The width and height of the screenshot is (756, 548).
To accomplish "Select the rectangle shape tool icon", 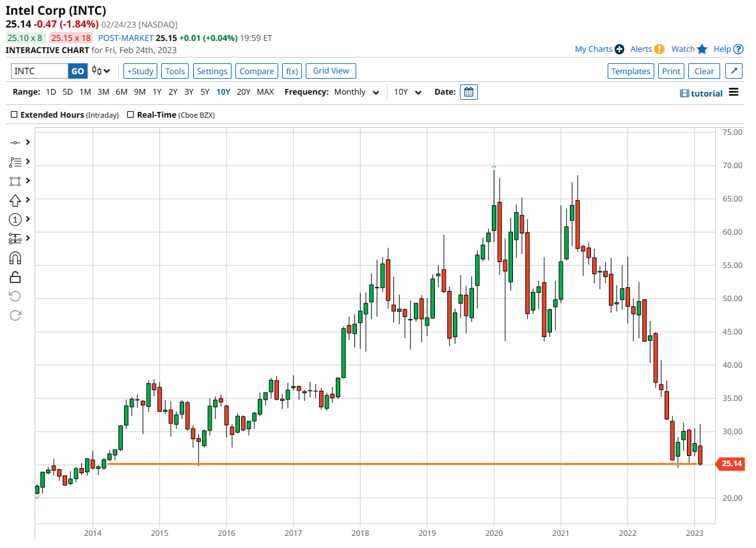I will [x=15, y=181].
